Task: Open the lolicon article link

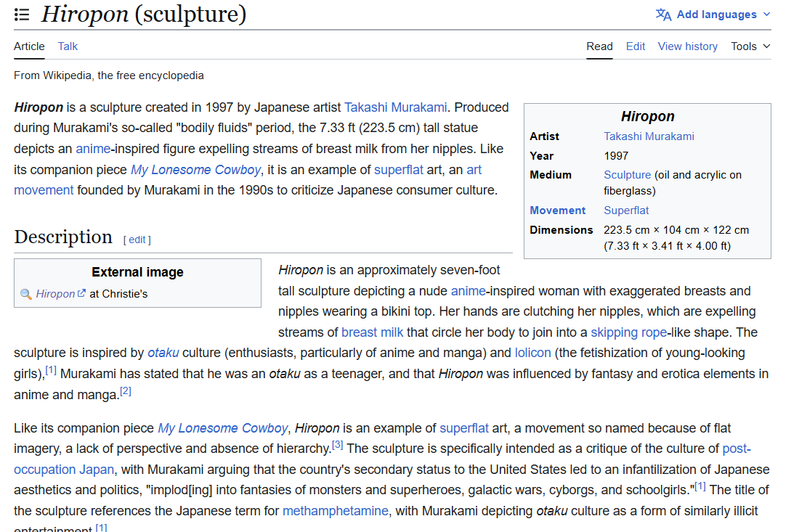Action: point(532,353)
